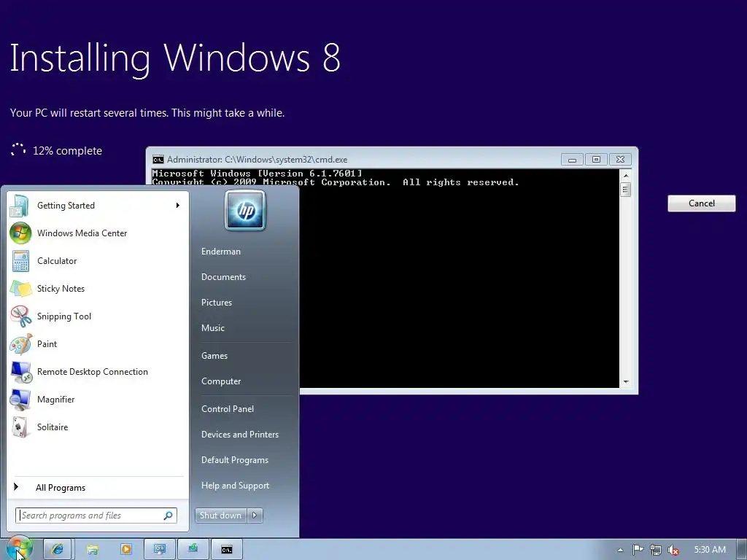Open Pictures library
The height and width of the screenshot is (560, 747).
(x=216, y=303)
